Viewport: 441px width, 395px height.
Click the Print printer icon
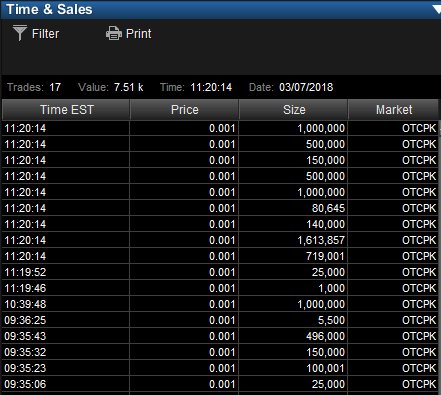[114, 33]
